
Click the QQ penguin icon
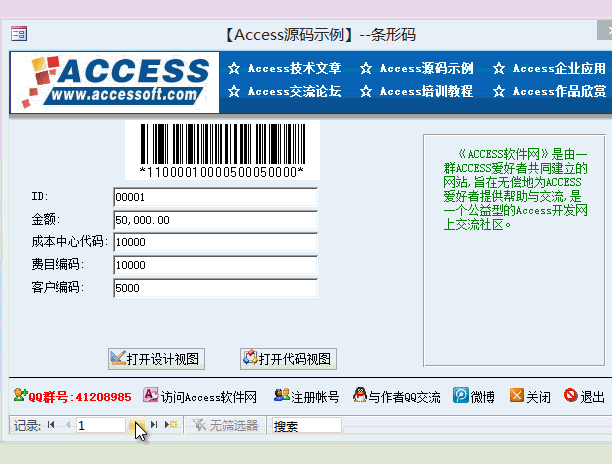coord(360,395)
